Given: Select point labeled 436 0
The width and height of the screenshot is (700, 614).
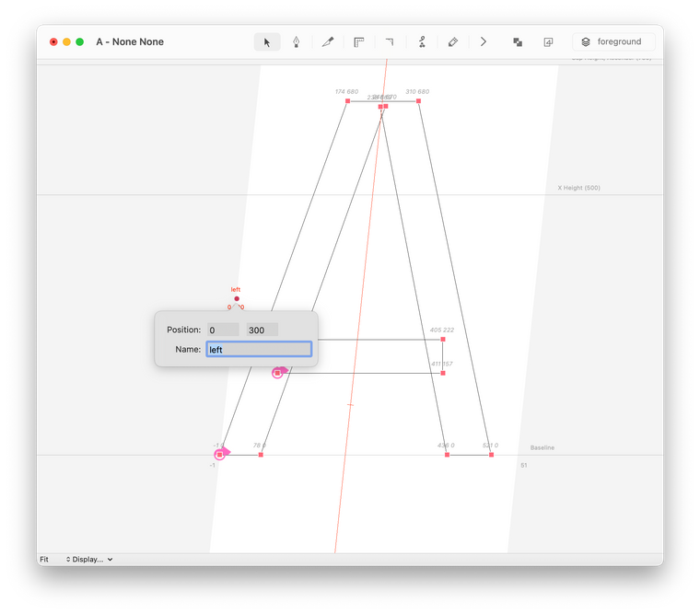Looking at the screenshot, I should tap(447, 455).
